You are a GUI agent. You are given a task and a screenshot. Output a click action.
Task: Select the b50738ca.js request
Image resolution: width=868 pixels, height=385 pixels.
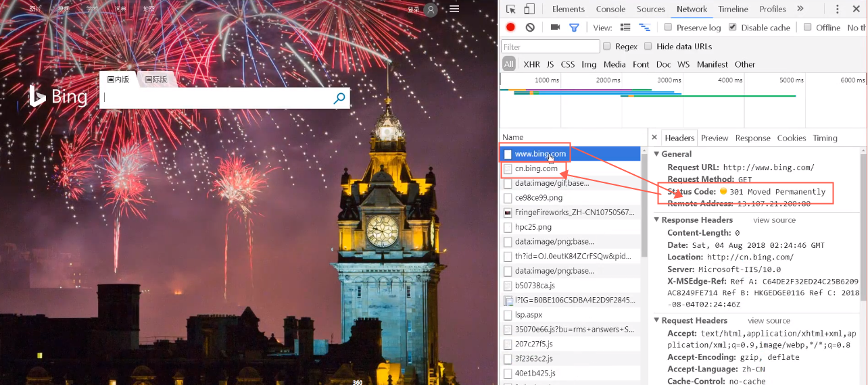click(x=570, y=286)
